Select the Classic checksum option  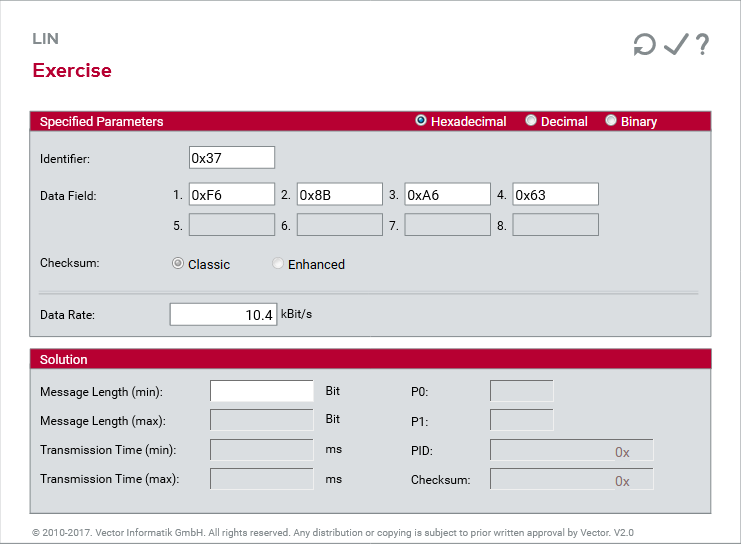tap(178, 264)
